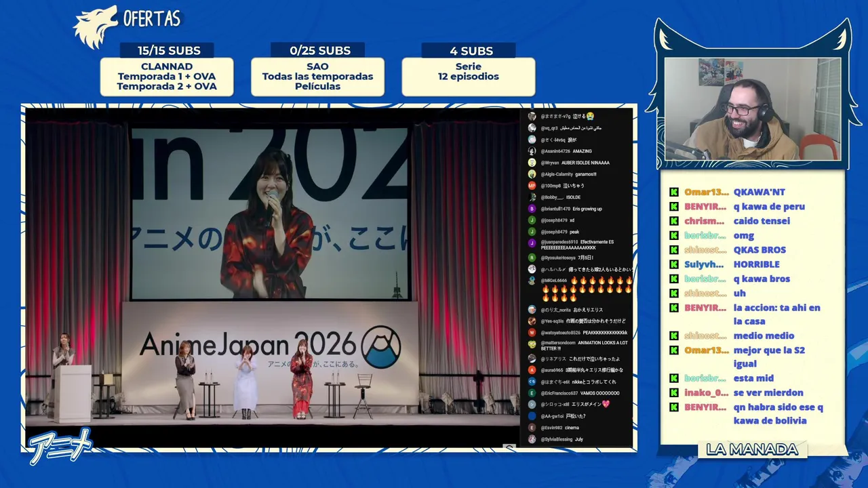Click the blue avatar of @AA-gw1oi
Screen dimensions: 868x488
pos(532,416)
